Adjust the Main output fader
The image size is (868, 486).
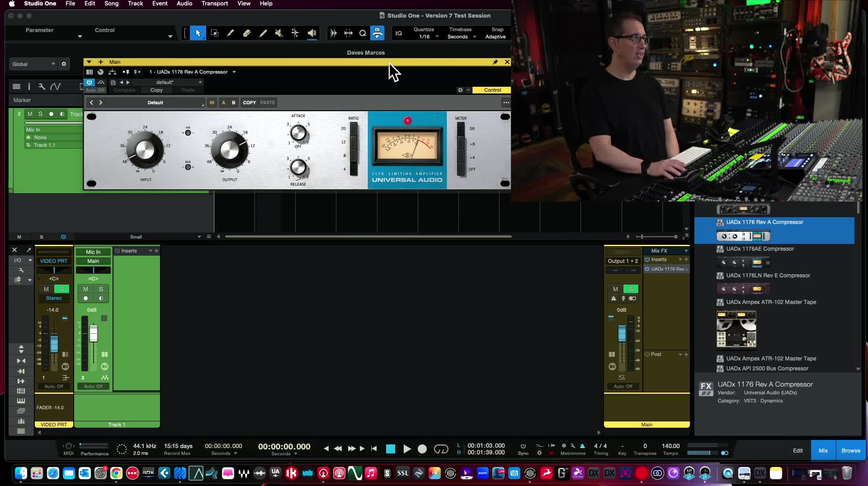622,333
